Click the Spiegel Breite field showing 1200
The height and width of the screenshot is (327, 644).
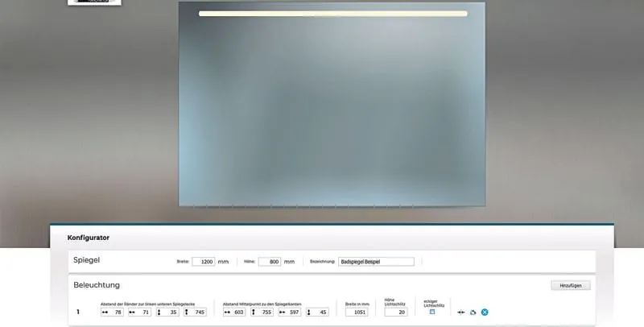coord(203,262)
